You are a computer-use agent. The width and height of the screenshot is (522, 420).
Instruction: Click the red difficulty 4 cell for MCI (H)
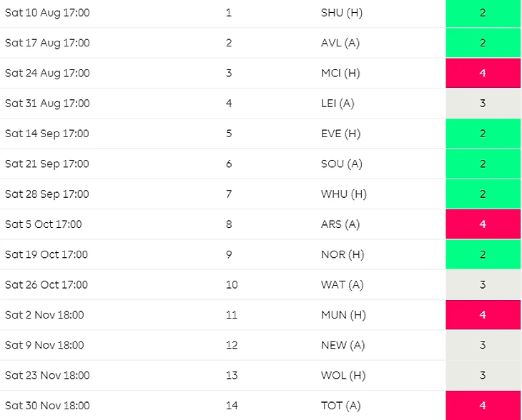click(x=483, y=73)
